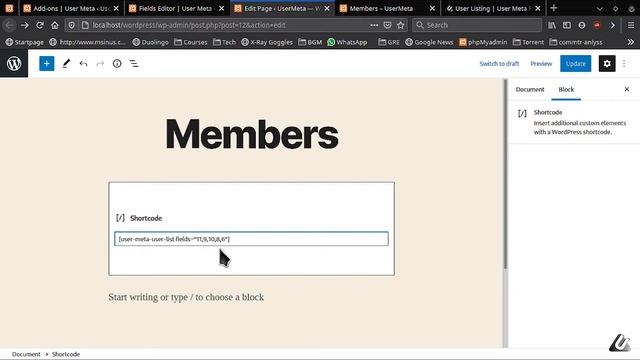
Task: Close the settings sidebar
Action: point(627,89)
